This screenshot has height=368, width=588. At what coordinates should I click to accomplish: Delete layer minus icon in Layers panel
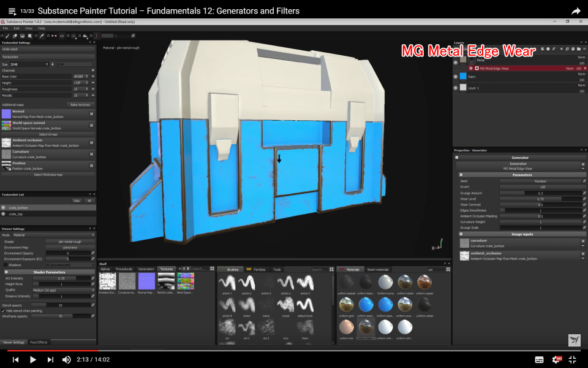[584, 49]
